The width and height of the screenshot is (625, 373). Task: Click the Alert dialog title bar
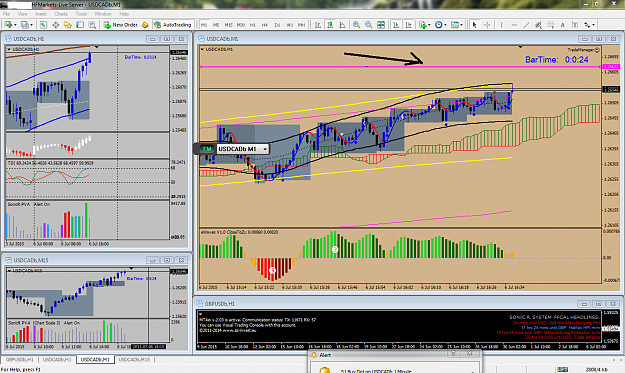click(395, 354)
